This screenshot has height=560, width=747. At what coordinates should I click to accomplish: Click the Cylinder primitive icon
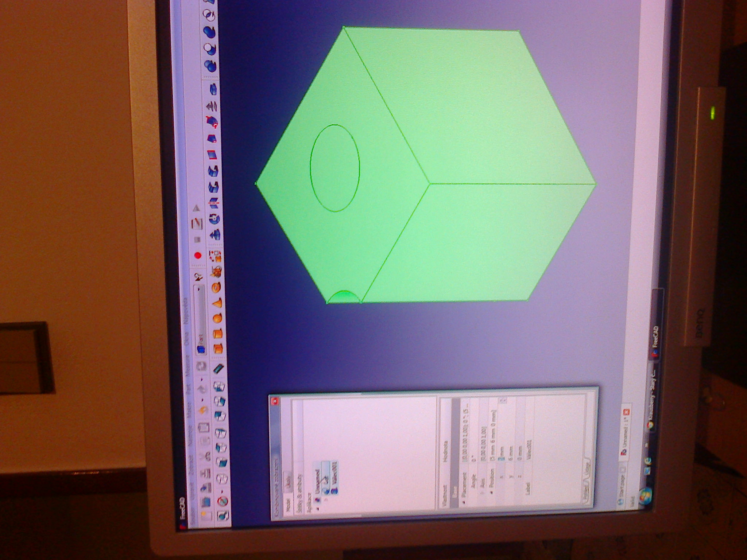coord(218,334)
